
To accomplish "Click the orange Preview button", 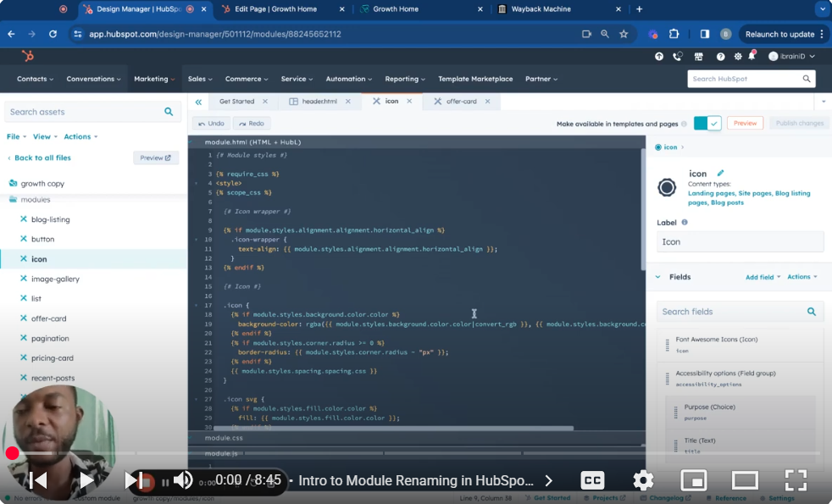I will point(745,123).
